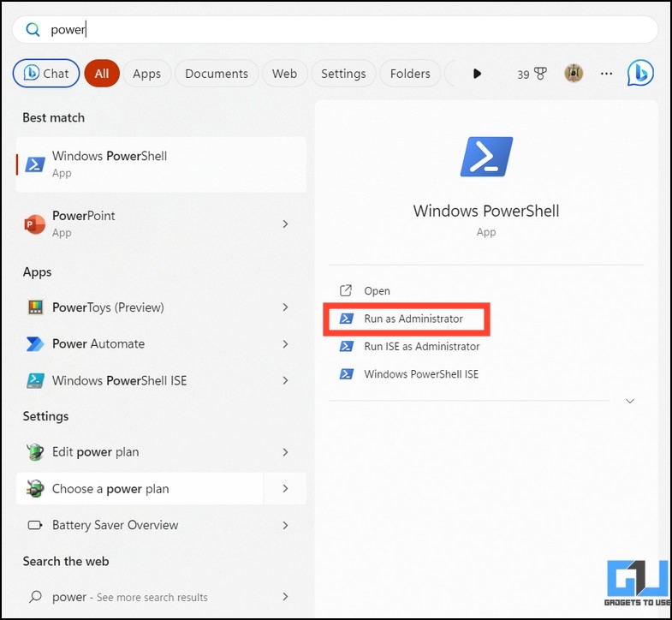Click the PowerPoint app icon
Screen dimensions: 672x620
[x=34, y=224]
